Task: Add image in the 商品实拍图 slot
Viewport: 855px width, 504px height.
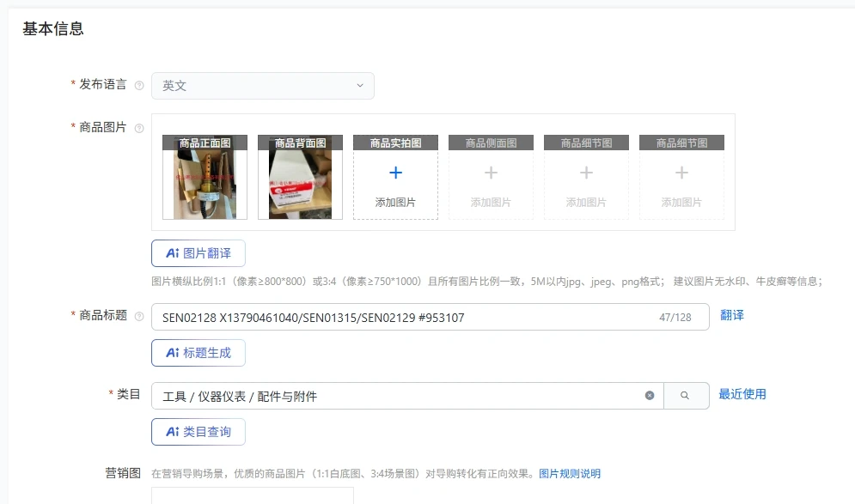Action: point(396,177)
